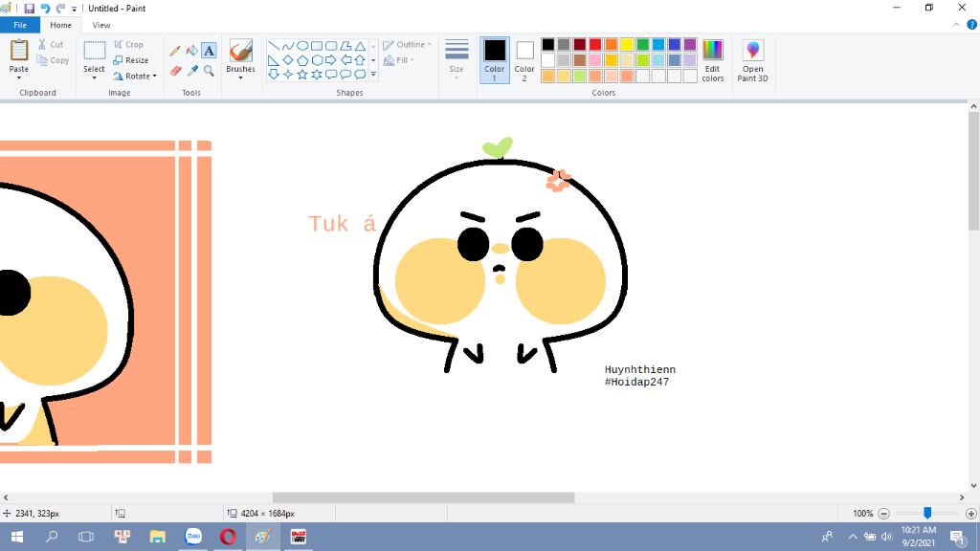Open the shape Fill dropdown
The height and width of the screenshot is (551, 980).
click(399, 60)
